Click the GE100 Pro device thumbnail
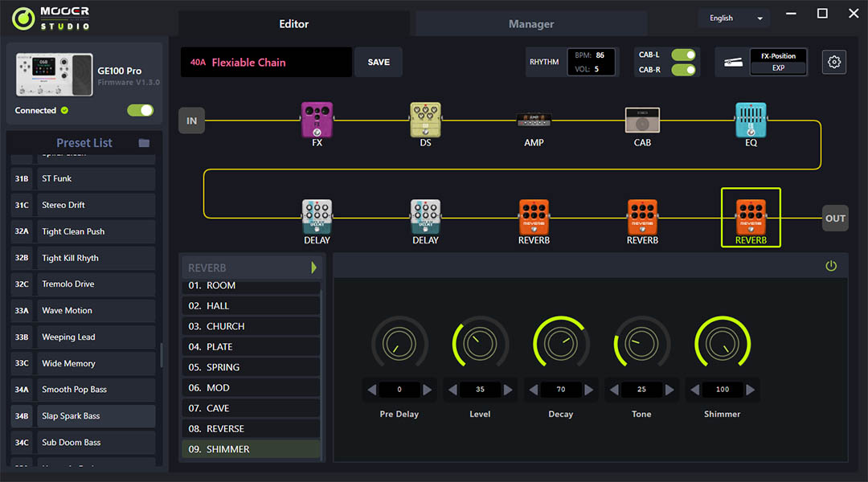 (x=55, y=75)
